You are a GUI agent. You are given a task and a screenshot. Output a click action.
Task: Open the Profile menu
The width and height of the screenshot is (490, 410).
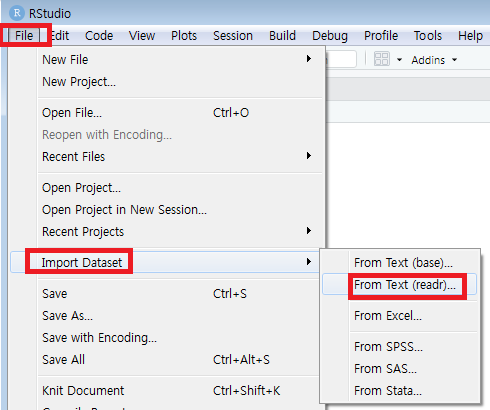tap(381, 35)
